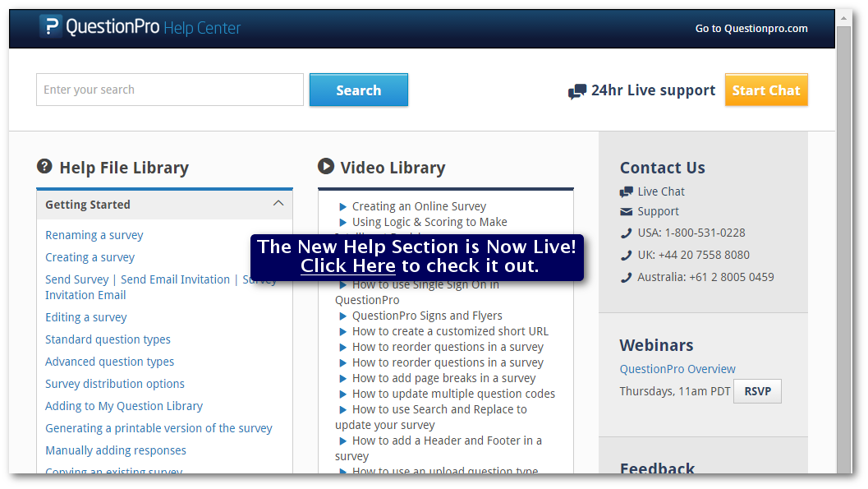Click the 24hr Live support chat icon

click(x=576, y=91)
